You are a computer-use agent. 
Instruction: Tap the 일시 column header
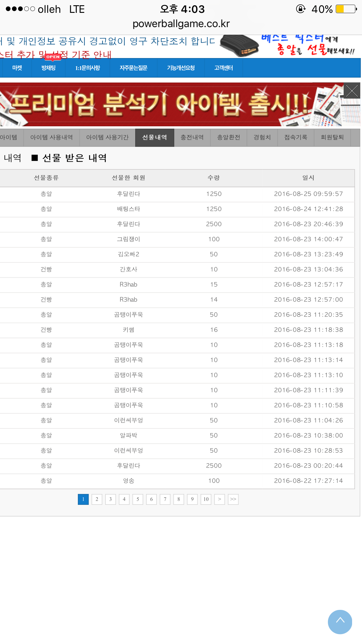(x=308, y=178)
